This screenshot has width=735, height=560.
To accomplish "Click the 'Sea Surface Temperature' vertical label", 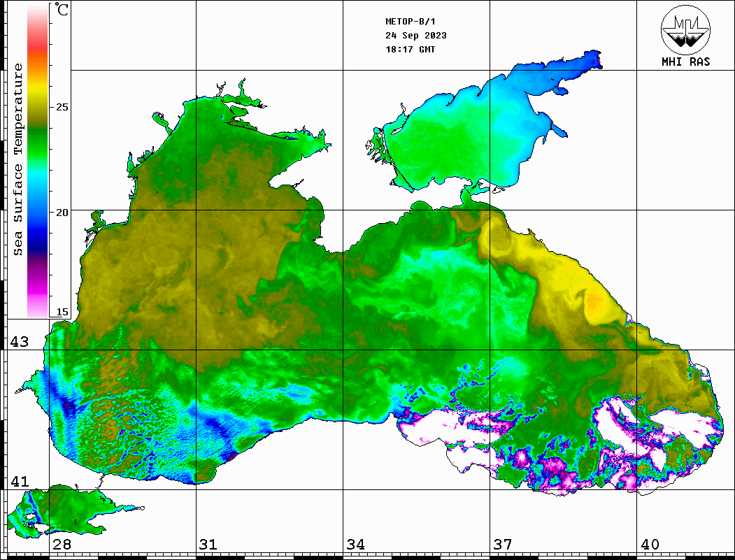I will [x=17, y=160].
